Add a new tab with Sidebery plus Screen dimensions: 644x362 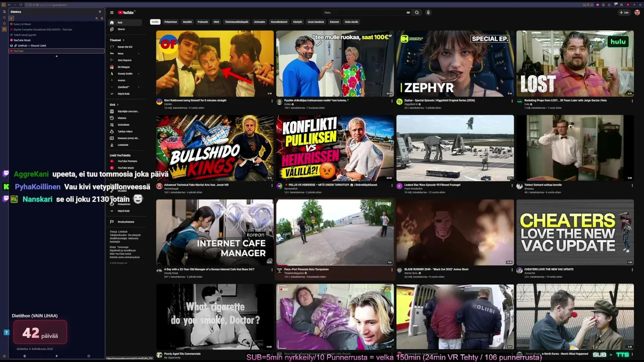tap(56, 56)
